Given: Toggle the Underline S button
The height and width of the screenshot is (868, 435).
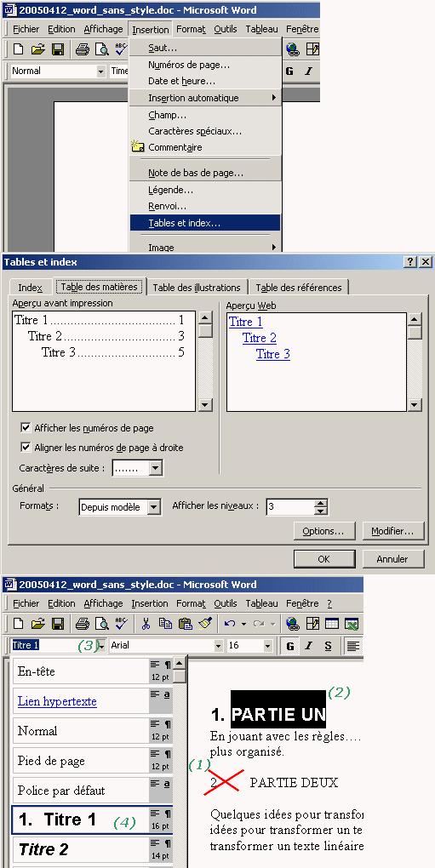Looking at the screenshot, I should pyautogui.click(x=328, y=646).
